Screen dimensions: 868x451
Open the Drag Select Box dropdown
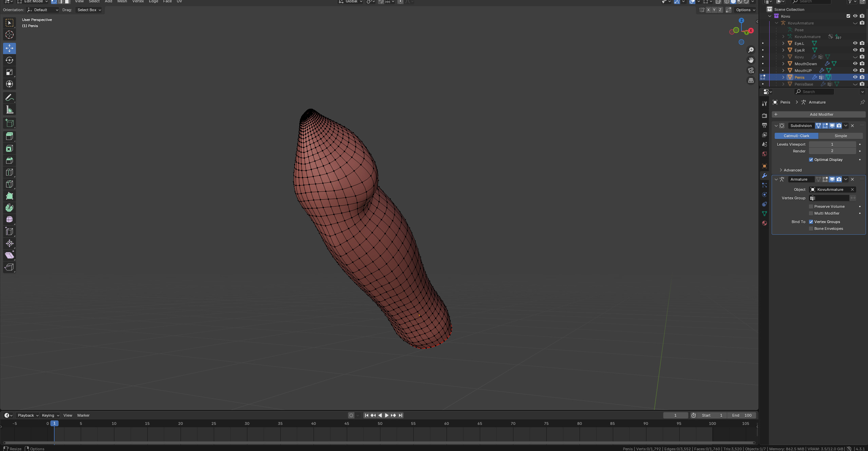(x=89, y=10)
